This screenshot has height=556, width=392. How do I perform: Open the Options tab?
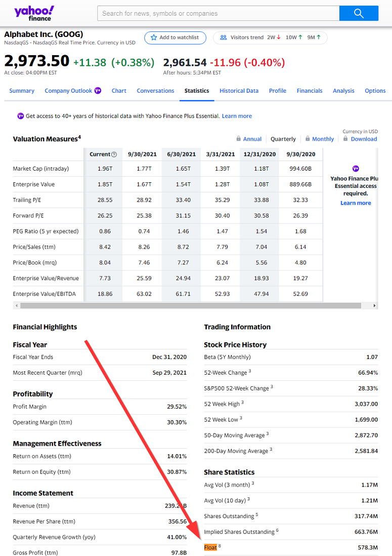pos(375,91)
